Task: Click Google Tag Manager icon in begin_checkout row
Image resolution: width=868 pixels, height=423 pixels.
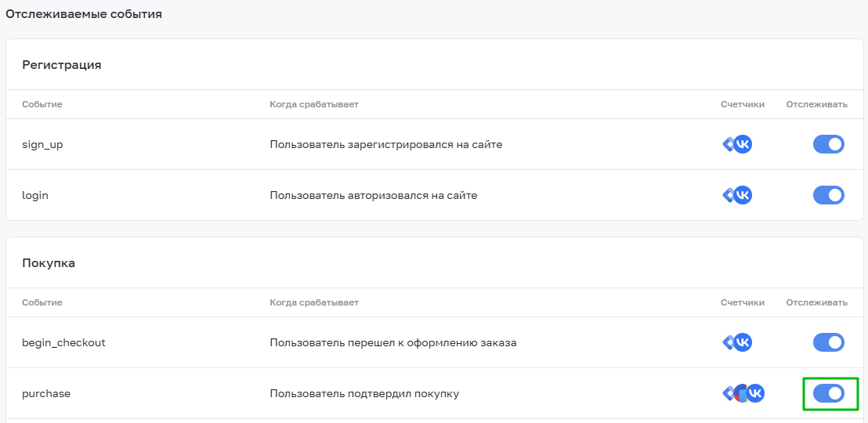Action: tap(729, 343)
